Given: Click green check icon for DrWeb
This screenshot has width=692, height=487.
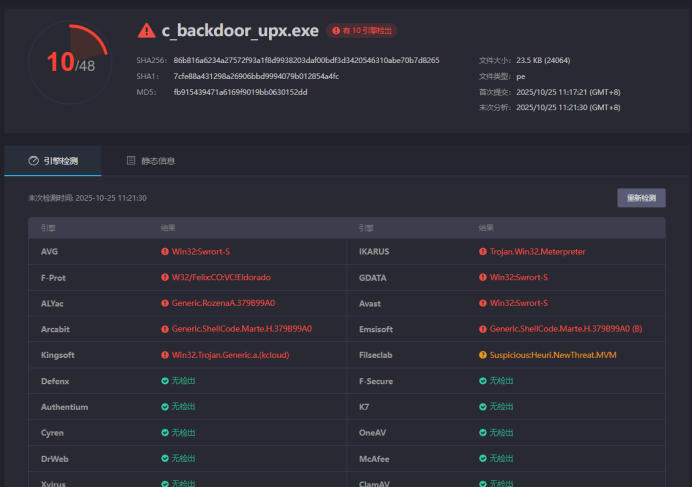Looking at the screenshot, I should tap(165, 458).
